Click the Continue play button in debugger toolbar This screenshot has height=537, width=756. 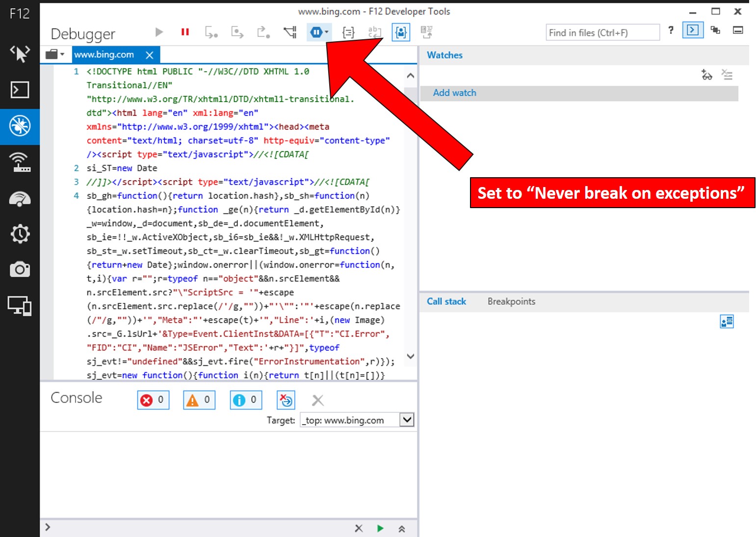[x=159, y=32]
